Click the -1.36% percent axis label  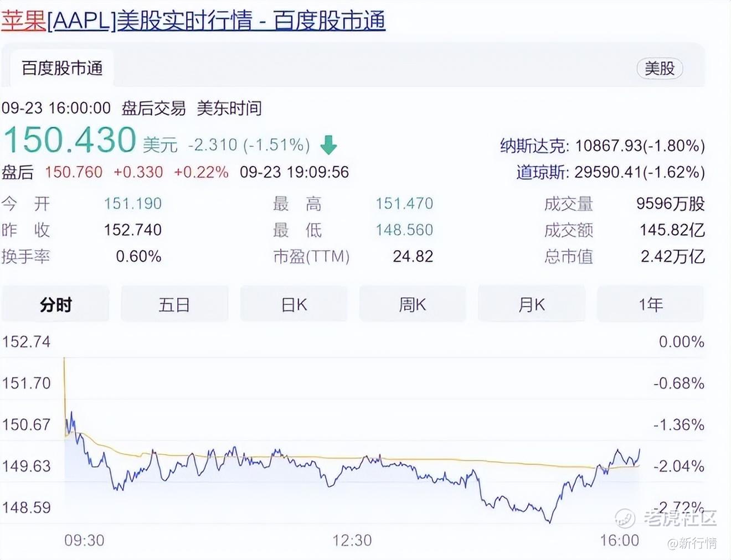pyautogui.click(x=679, y=424)
